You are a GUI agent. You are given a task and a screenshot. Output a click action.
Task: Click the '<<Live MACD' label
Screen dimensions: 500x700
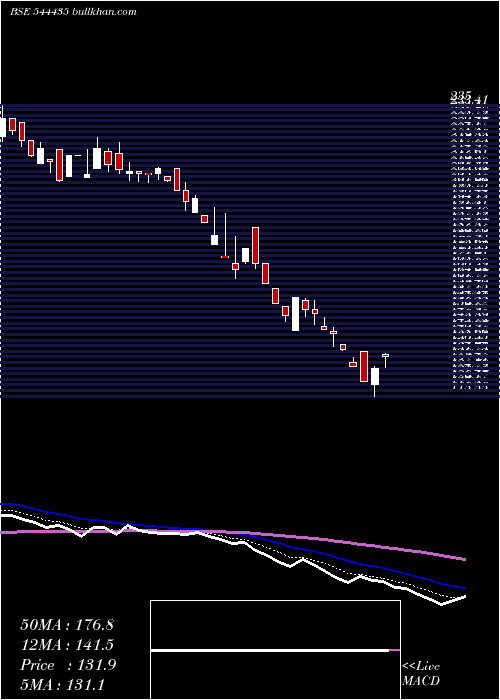click(x=421, y=674)
